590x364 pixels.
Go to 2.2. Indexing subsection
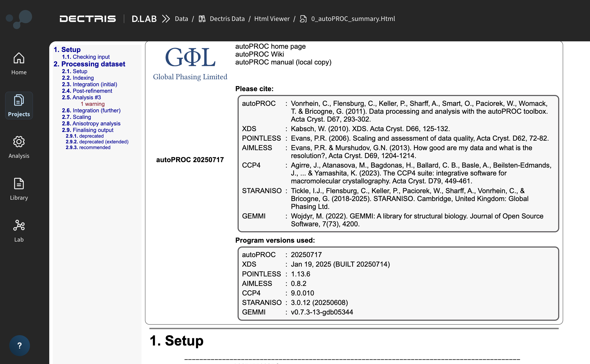coord(78,78)
